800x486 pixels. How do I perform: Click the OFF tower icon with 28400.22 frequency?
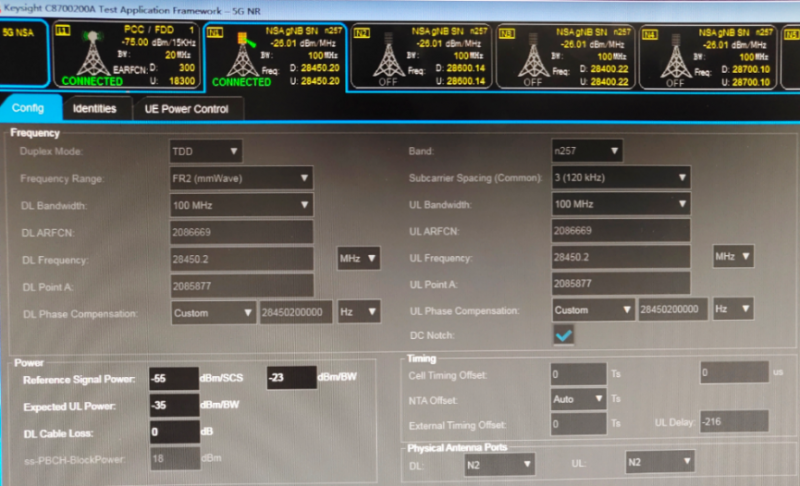531,58
